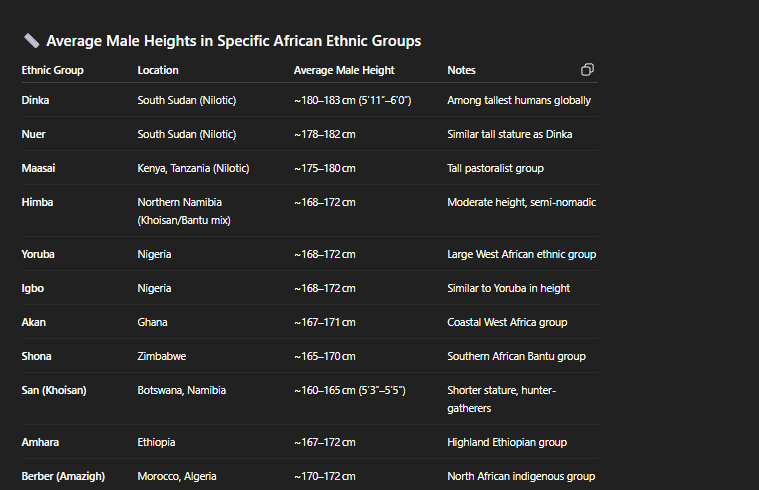Click the Notes column header

click(461, 70)
